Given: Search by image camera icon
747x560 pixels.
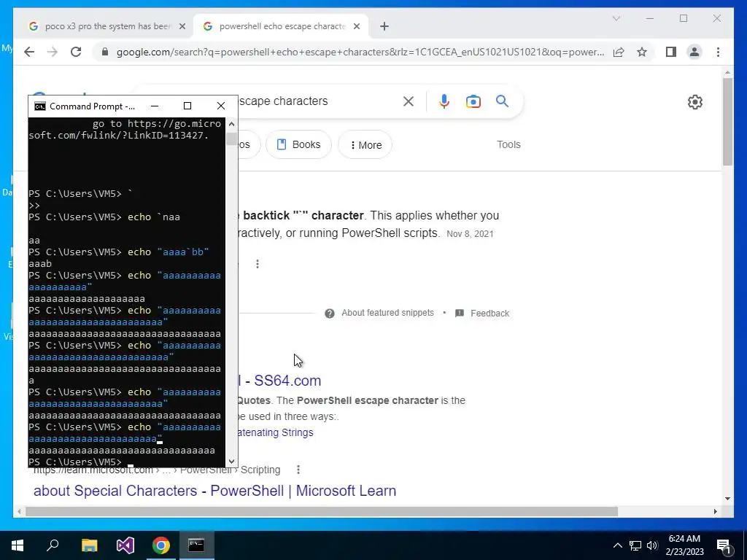Looking at the screenshot, I should (x=473, y=101).
